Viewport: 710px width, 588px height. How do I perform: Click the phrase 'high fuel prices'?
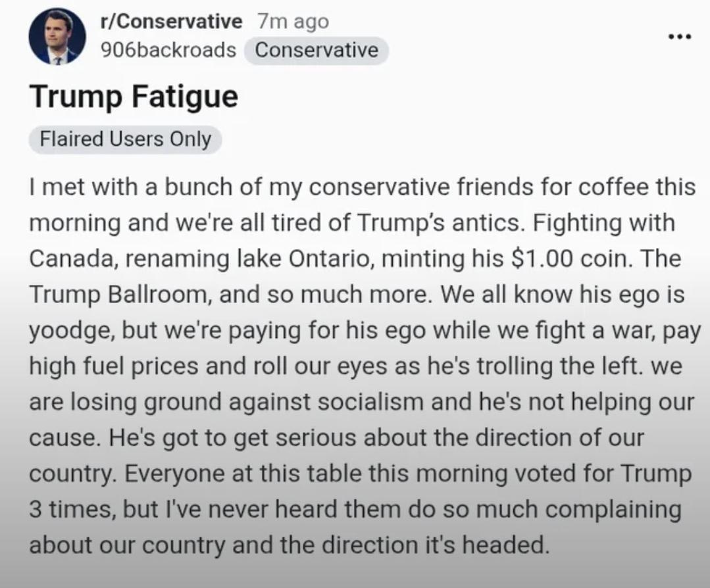(114, 366)
